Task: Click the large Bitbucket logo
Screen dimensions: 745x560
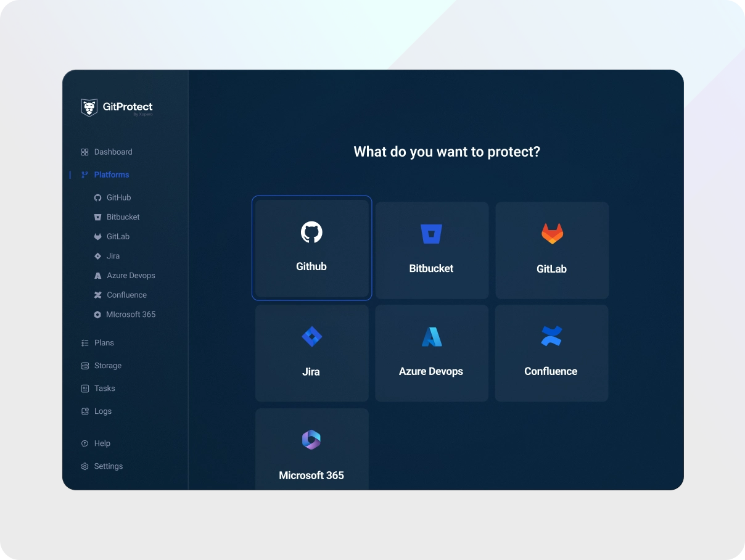Action: (431, 234)
